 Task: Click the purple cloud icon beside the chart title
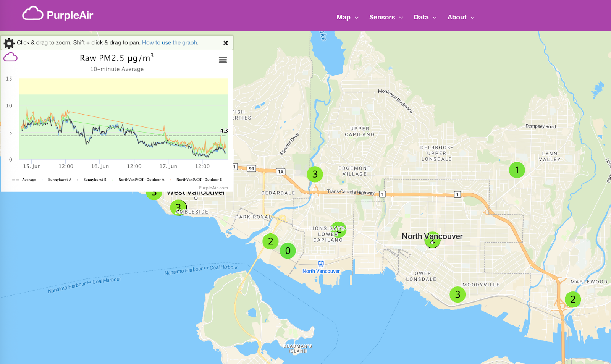[x=10, y=57]
